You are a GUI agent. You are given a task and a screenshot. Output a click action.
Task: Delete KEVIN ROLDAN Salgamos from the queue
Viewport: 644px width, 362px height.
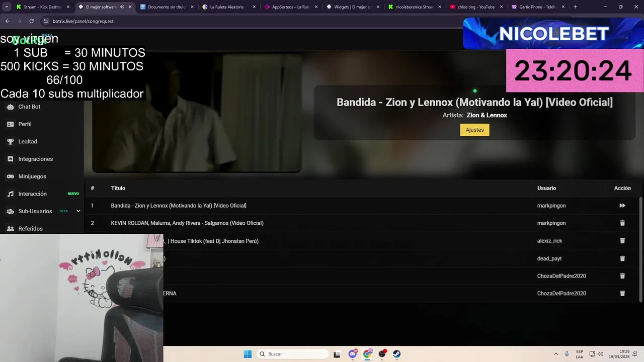tap(622, 223)
